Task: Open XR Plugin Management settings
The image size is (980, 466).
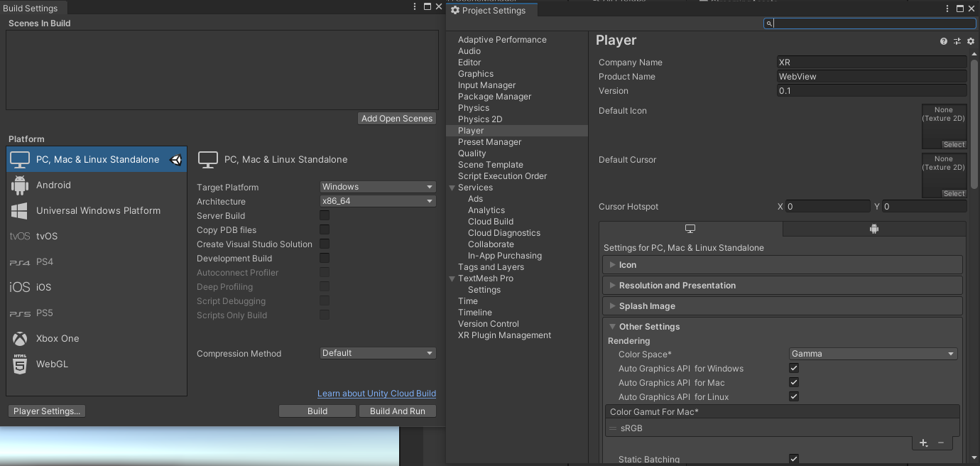Action: tap(504, 335)
